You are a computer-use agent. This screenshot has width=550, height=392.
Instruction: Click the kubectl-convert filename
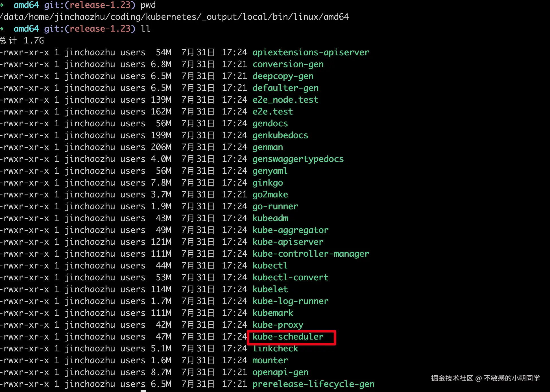[290, 278]
